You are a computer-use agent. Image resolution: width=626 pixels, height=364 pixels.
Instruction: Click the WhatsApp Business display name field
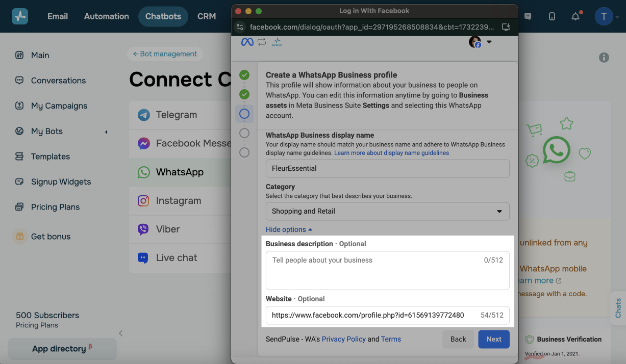pos(387,168)
